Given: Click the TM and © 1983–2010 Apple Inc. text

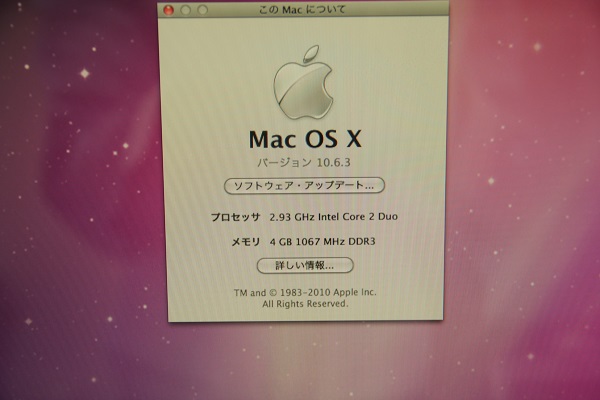Looking at the screenshot, I should click(305, 292).
